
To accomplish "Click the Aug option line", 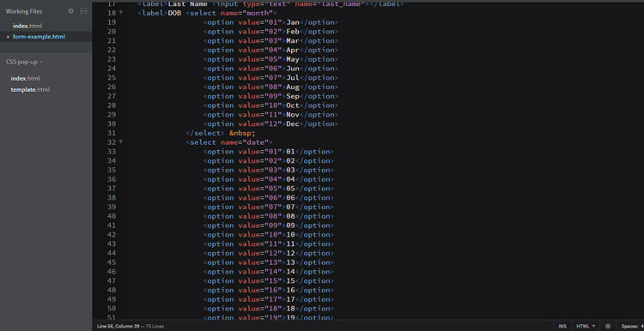I will pyautogui.click(x=270, y=87).
